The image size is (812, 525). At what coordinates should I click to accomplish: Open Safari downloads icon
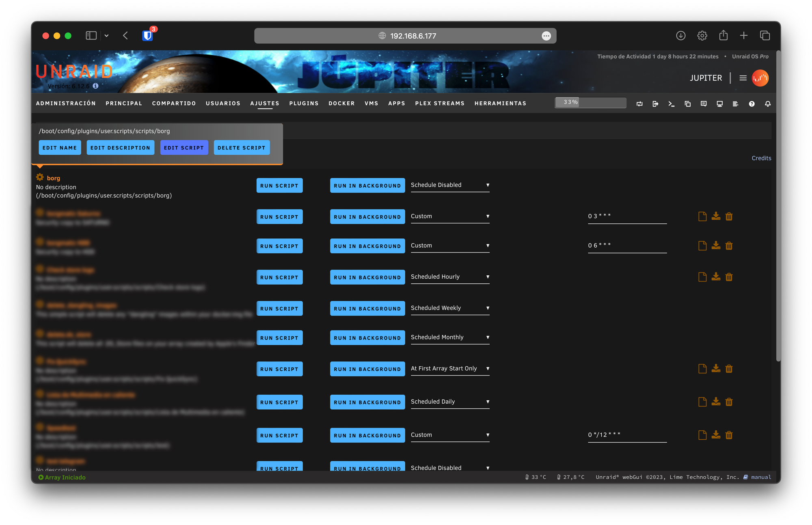681,36
